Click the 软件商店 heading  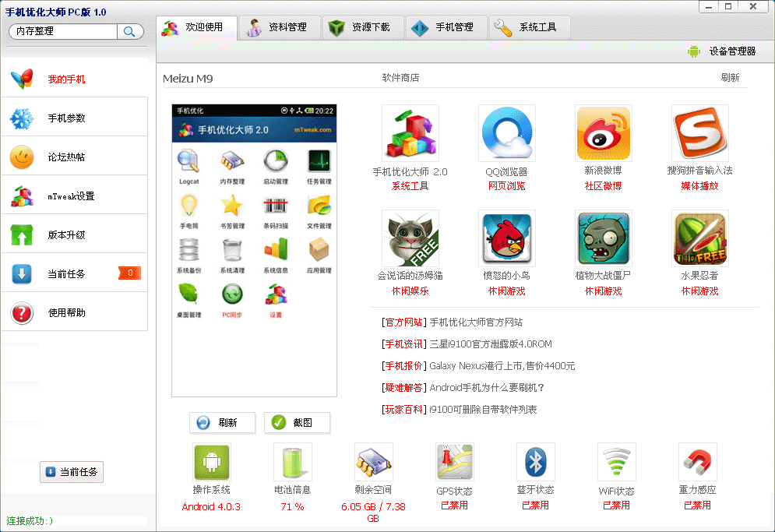[x=401, y=78]
